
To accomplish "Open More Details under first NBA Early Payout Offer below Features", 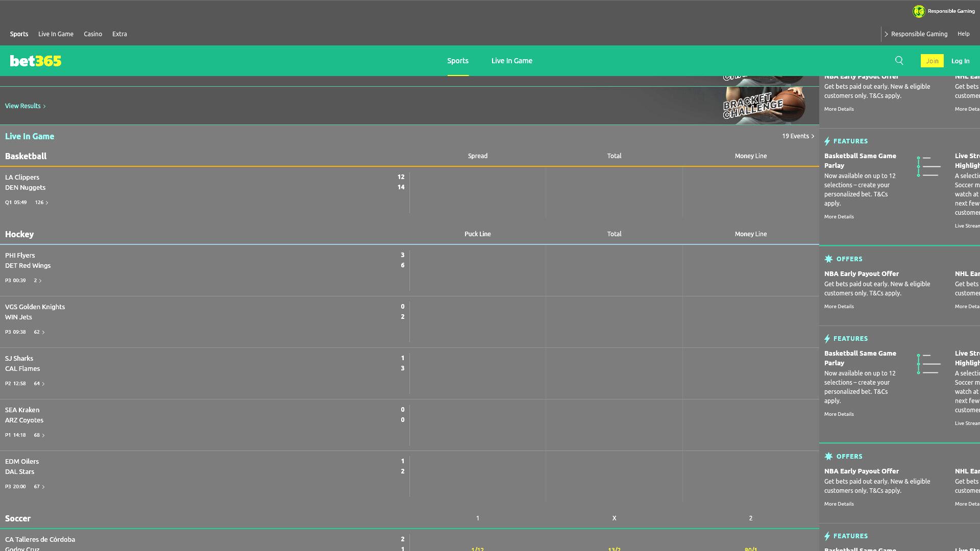I will click(839, 307).
